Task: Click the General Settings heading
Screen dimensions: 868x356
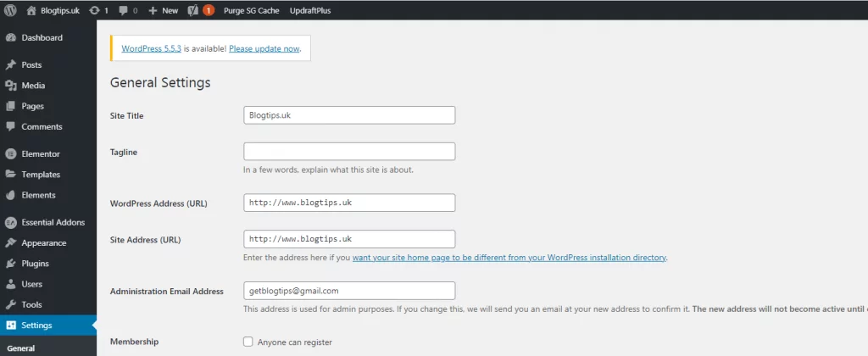Action: [x=160, y=82]
